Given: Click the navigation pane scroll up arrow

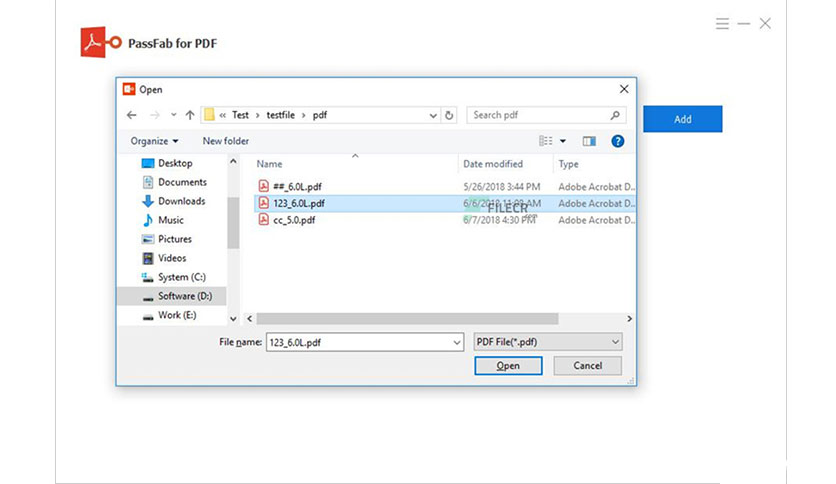Looking at the screenshot, I should tap(233, 161).
